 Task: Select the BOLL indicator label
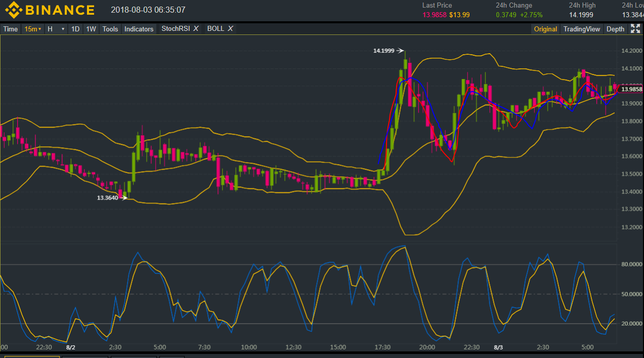coord(216,28)
